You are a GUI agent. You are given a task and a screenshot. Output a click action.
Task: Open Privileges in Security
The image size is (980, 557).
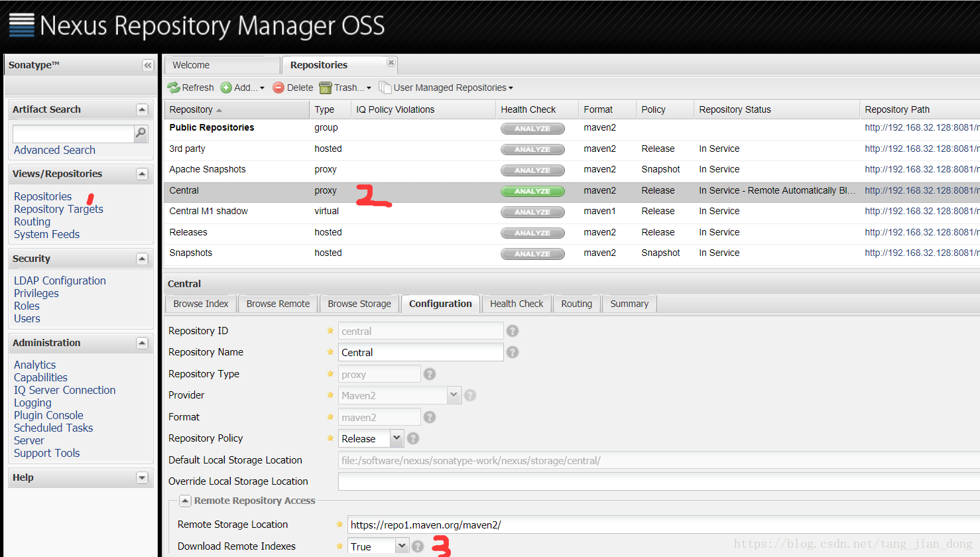[36, 293]
